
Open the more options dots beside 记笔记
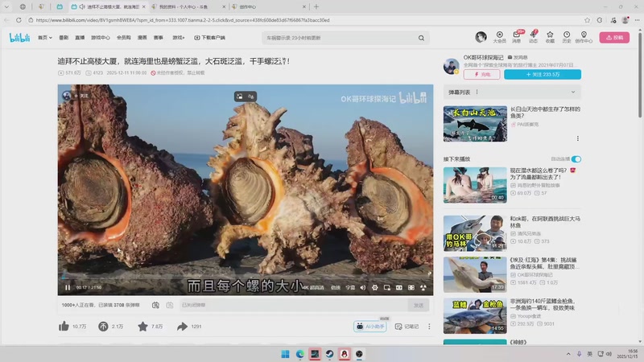pos(429,327)
